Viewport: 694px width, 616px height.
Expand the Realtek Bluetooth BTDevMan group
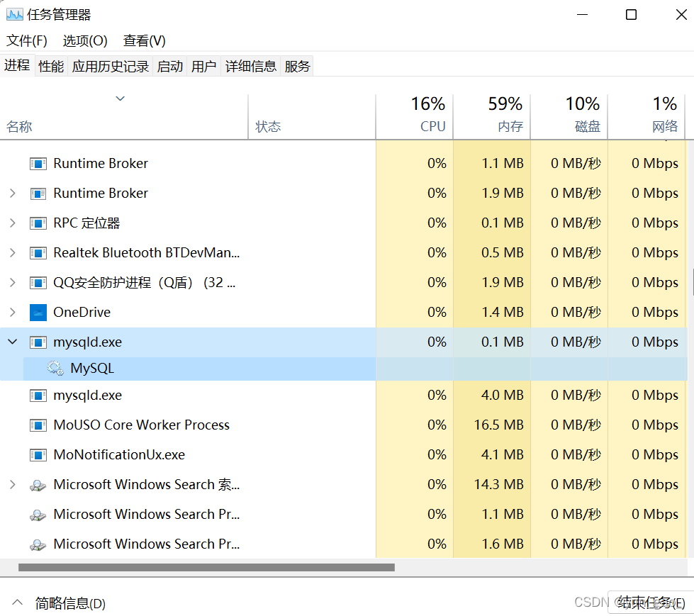point(13,252)
